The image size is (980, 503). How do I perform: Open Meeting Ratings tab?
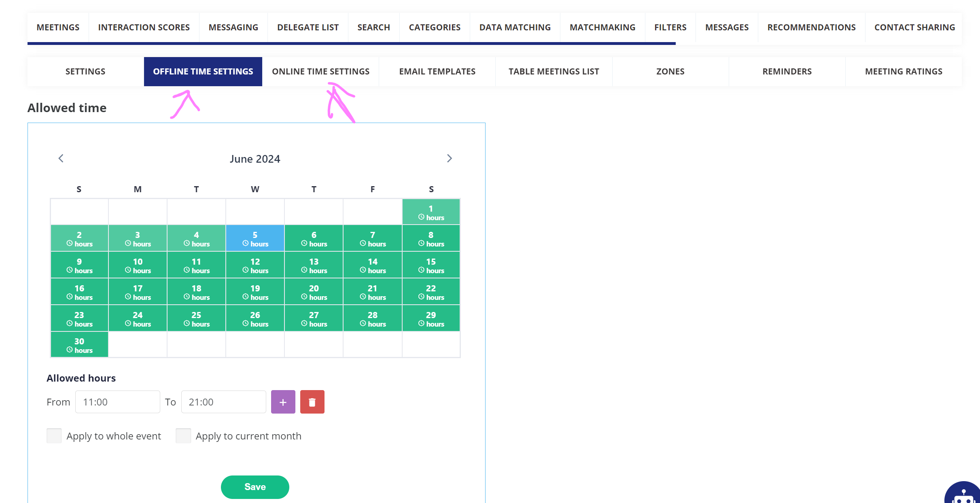(x=903, y=72)
